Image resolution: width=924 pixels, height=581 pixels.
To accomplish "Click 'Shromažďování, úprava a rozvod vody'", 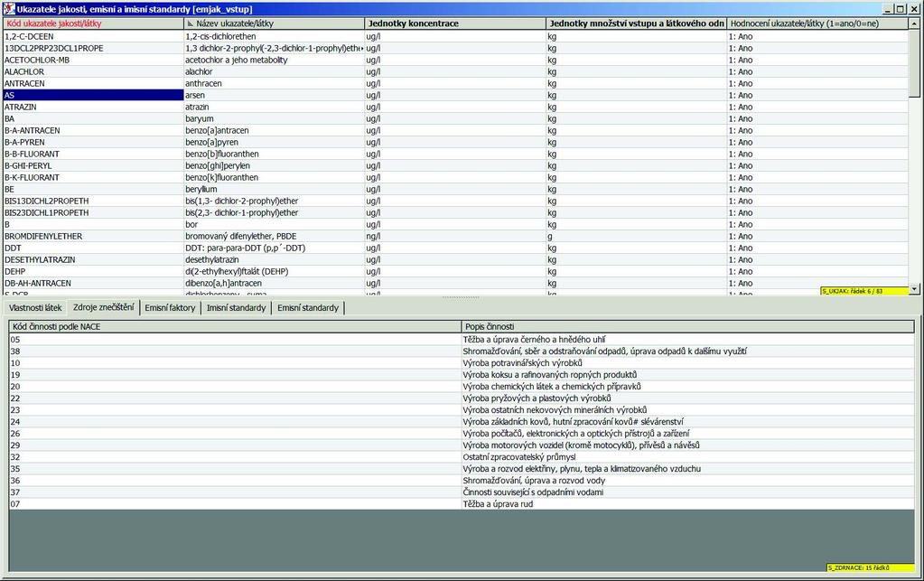I will click(534, 481).
